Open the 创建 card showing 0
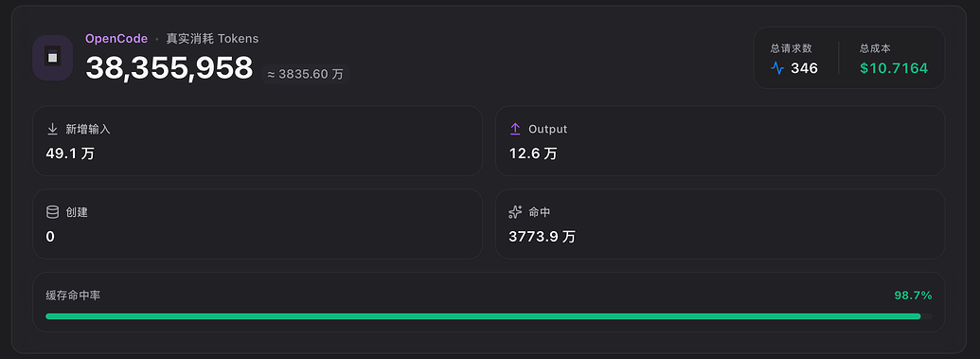Viewport: 980px width, 359px height. [x=258, y=224]
